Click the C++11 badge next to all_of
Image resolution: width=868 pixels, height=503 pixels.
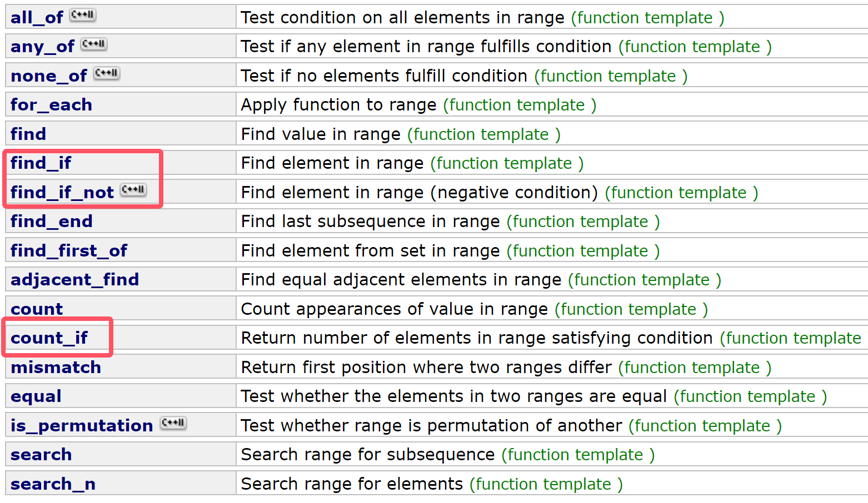[83, 15]
